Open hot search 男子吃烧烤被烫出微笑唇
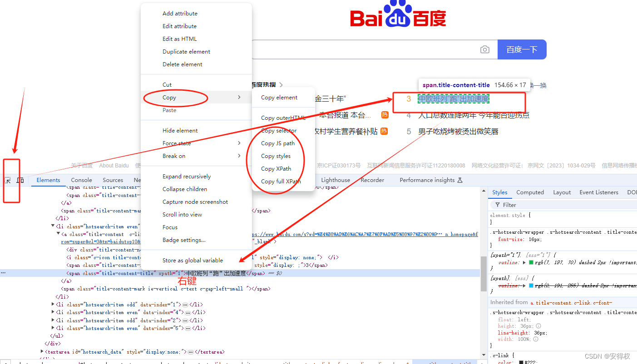 coord(458,132)
